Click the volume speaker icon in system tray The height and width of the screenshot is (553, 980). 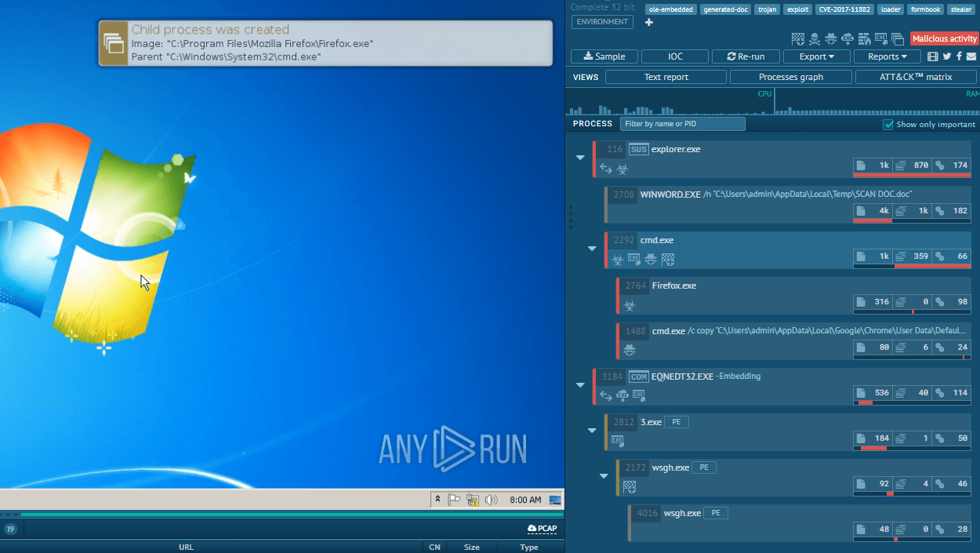pyautogui.click(x=492, y=500)
